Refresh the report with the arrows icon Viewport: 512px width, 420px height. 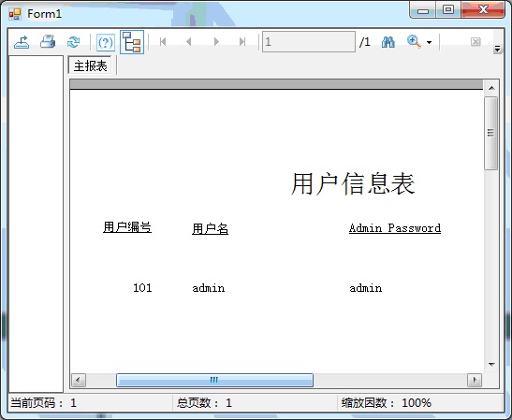pyautogui.click(x=73, y=42)
